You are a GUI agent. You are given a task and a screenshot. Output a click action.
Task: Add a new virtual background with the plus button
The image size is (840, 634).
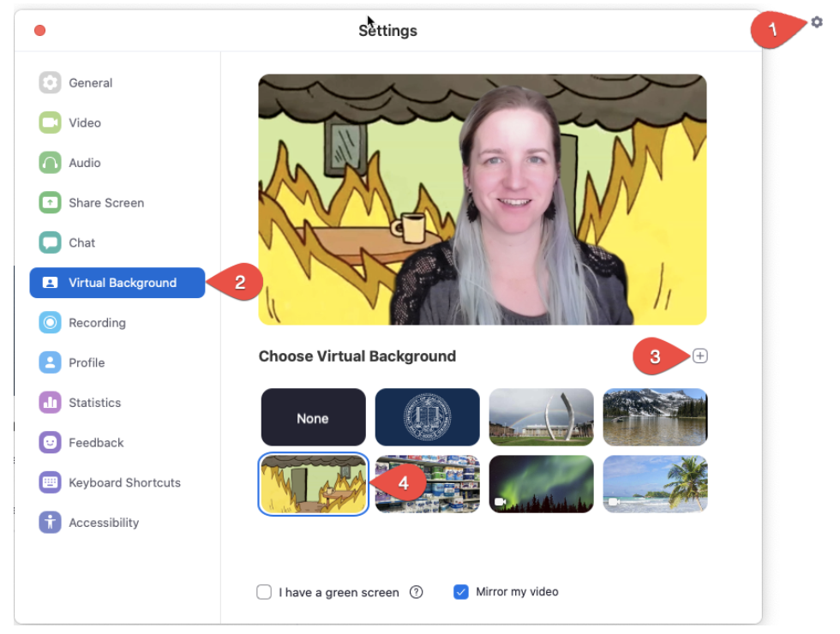[699, 356]
